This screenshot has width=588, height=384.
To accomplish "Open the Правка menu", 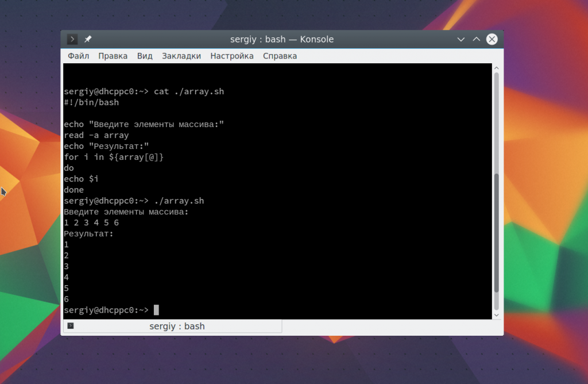I will [x=113, y=56].
